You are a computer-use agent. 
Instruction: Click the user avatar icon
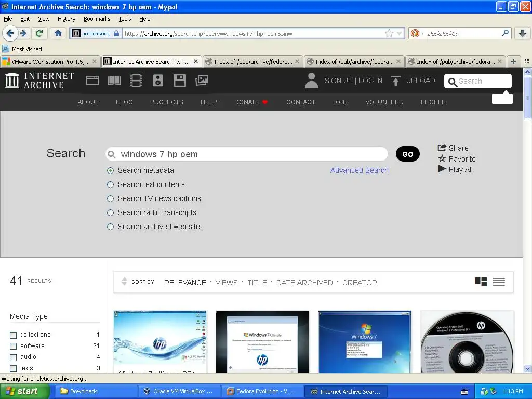[312, 81]
